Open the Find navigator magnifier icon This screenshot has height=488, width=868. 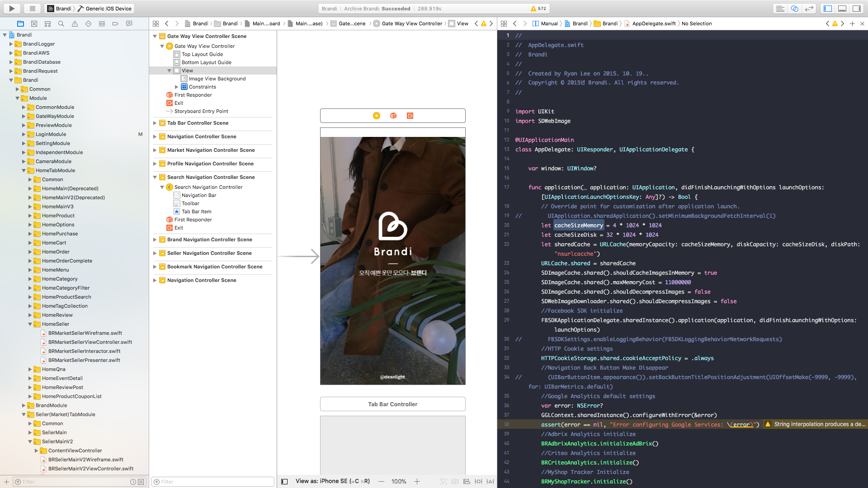pyautogui.click(x=61, y=23)
